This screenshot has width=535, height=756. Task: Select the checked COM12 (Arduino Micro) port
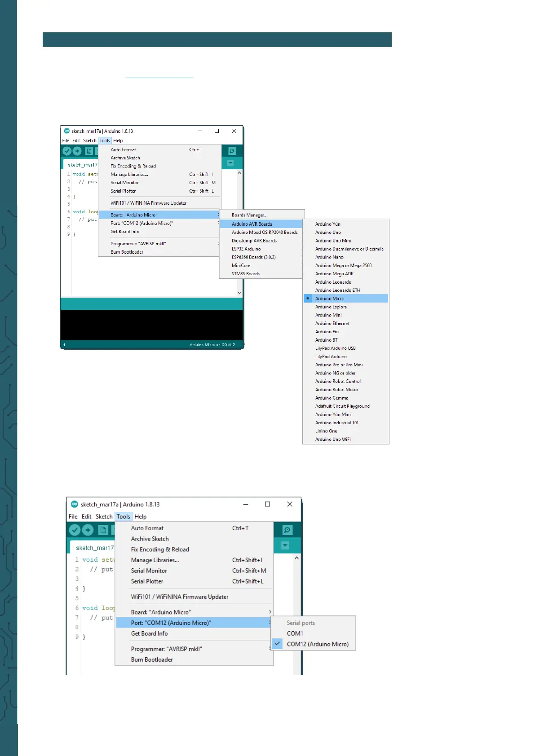pyautogui.click(x=317, y=644)
